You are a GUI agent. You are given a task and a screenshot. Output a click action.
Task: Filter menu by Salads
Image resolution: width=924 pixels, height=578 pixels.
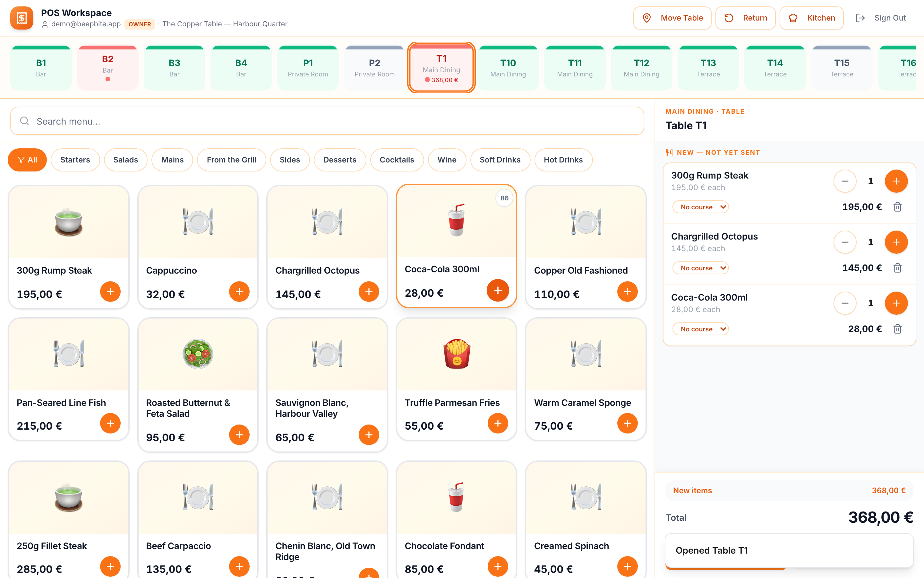pos(126,160)
